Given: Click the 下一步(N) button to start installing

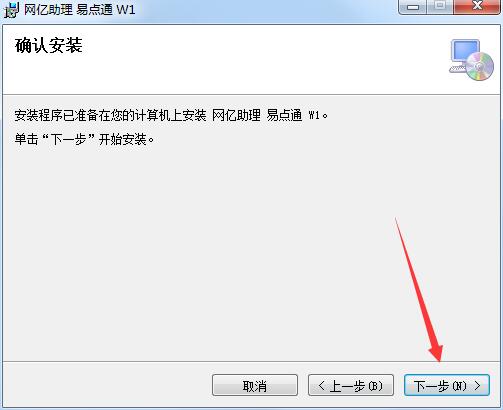Looking at the screenshot, I should pyautogui.click(x=447, y=385).
